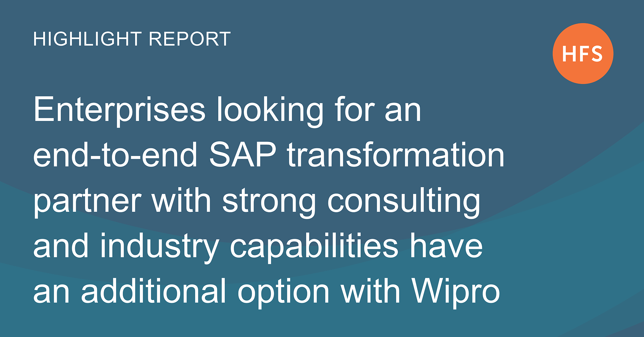Viewport: 644px width, 337px height.
Task: Click the word "Enterprises" in headline
Action: tap(119, 110)
